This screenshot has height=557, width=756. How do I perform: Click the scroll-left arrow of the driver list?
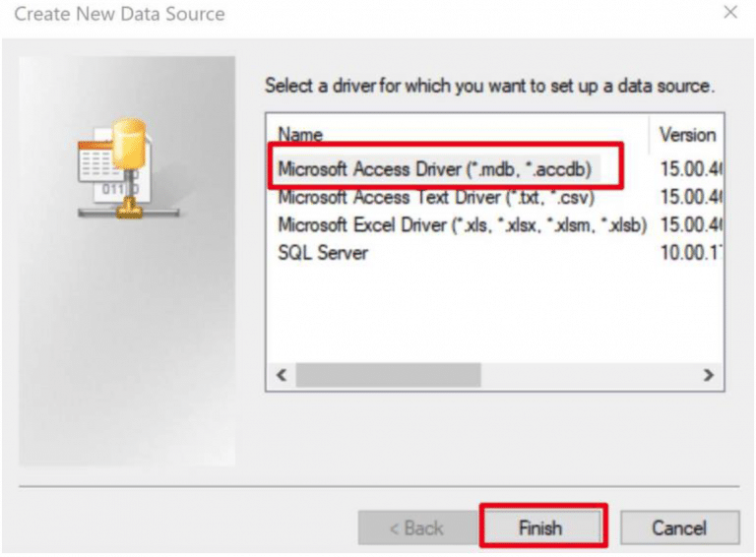click(282, 375)
